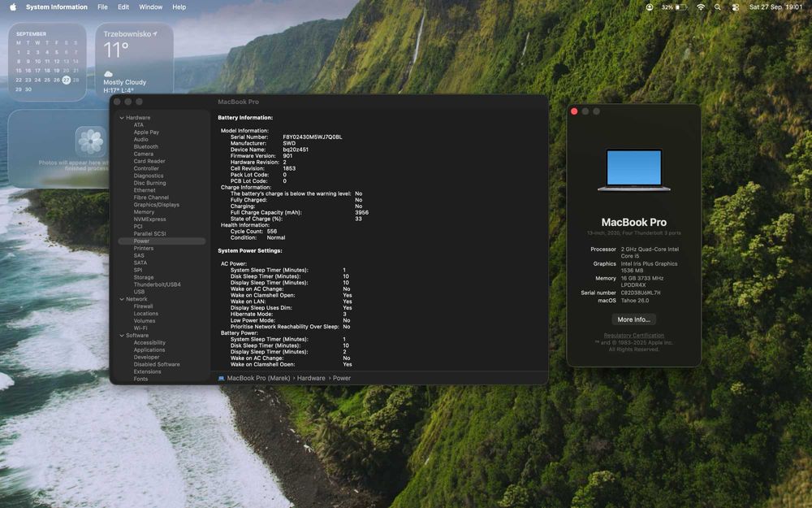Click the Photos widget flower icon
Image resolution: width=812 pixels, height=508 pixels.
click(91, 141)
